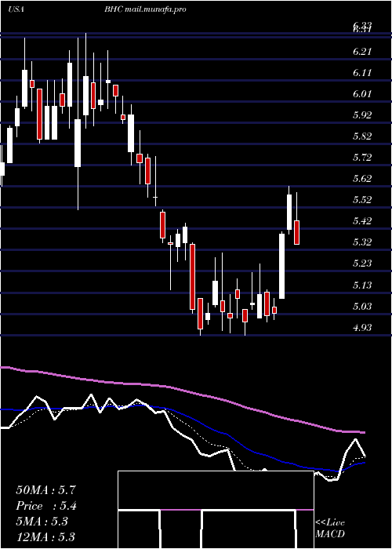
Task: Click the '50MA : 5.7' readout
Action: (x=45, y=490)
